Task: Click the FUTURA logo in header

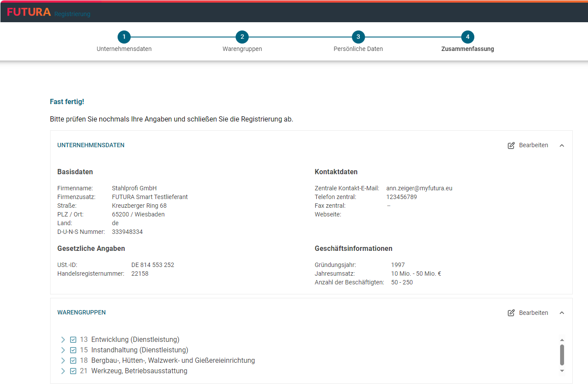Action: (x=29, y=12)
